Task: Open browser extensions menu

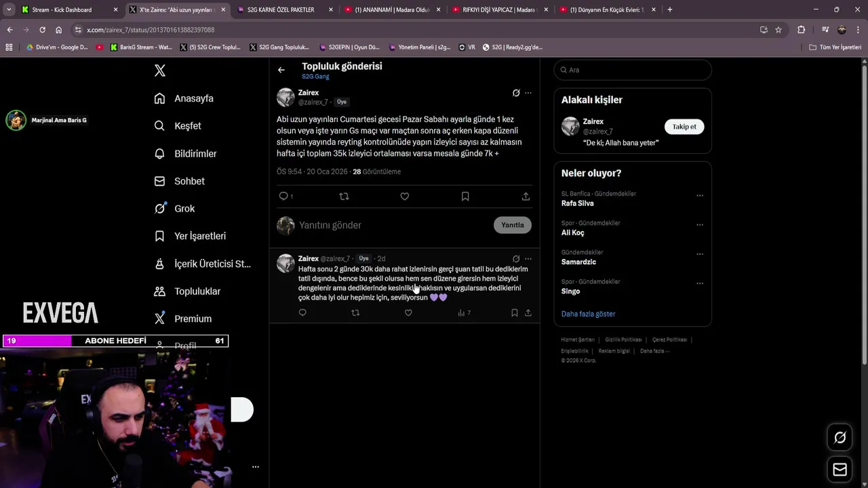Action: (x=802, y=30)
